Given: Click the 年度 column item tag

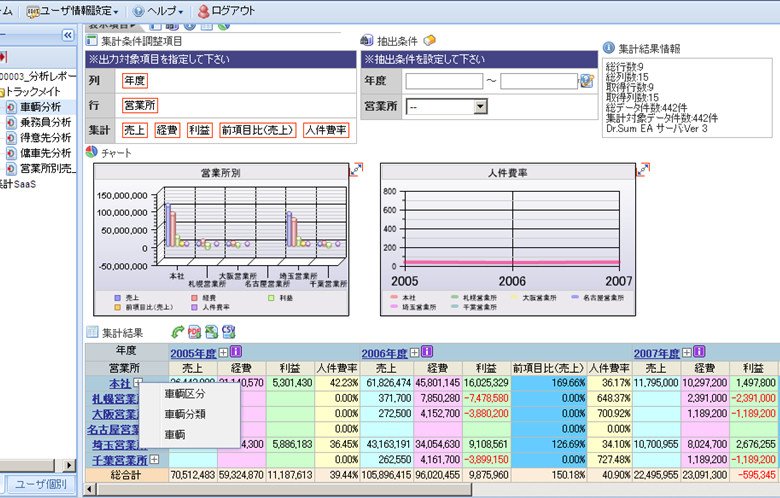Looking at the screenshot, I should (x=135, y=81).
